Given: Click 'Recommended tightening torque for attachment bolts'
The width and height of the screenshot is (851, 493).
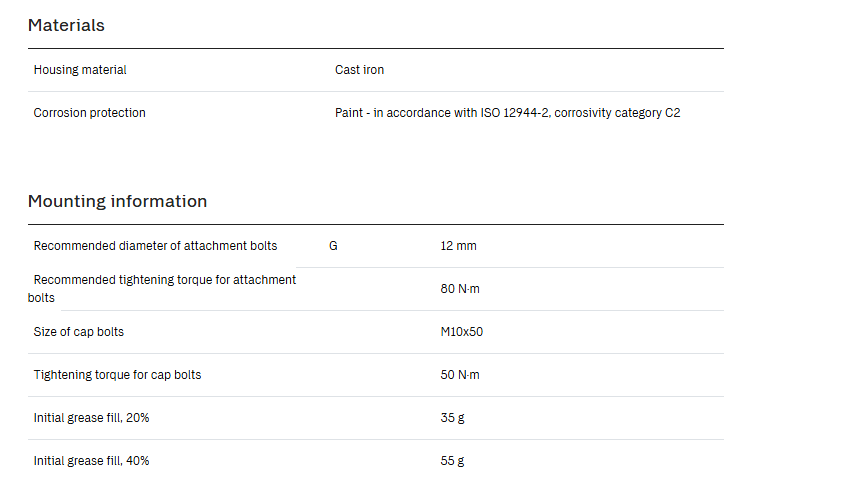Looking at the screenshot, I should pos(162,288).
